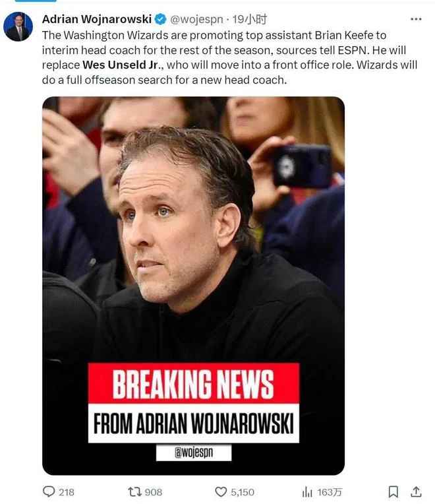The height and width of the screenshot is (504, 435).
Task: Reply using the comment bubble icon
Action: 49,491
